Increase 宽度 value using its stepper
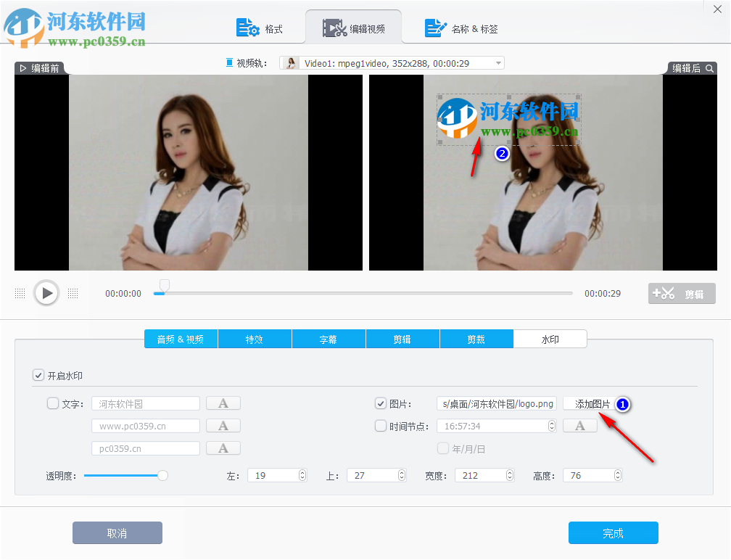Image resolution: width=731 pixels, height=560 pixels. click(x=510, y=472)
